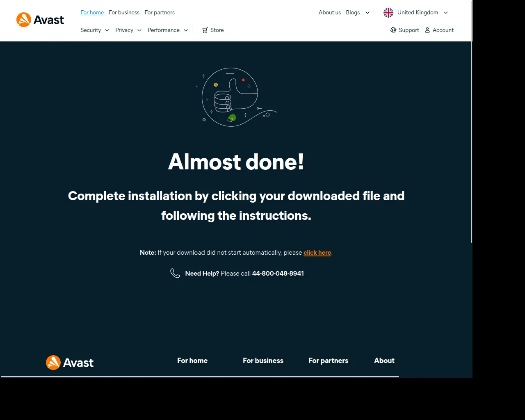
Task: Click the horizontal page scrollbar
Action: pos(200,377)
